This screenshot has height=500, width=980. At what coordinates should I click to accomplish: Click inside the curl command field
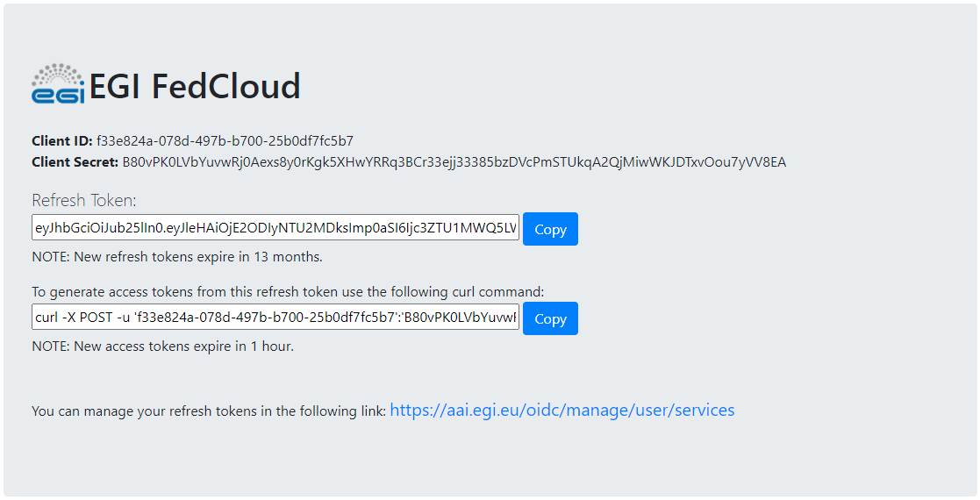[275, 317]
